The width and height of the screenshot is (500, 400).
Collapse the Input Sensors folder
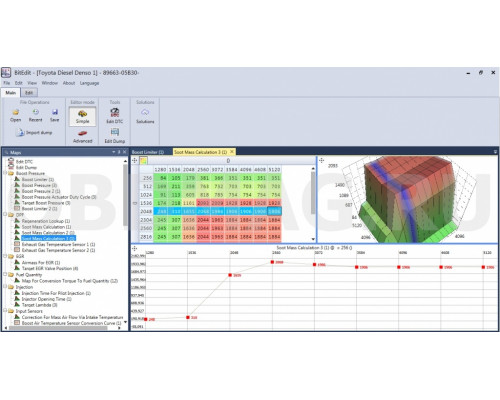(x=5, y=311)
